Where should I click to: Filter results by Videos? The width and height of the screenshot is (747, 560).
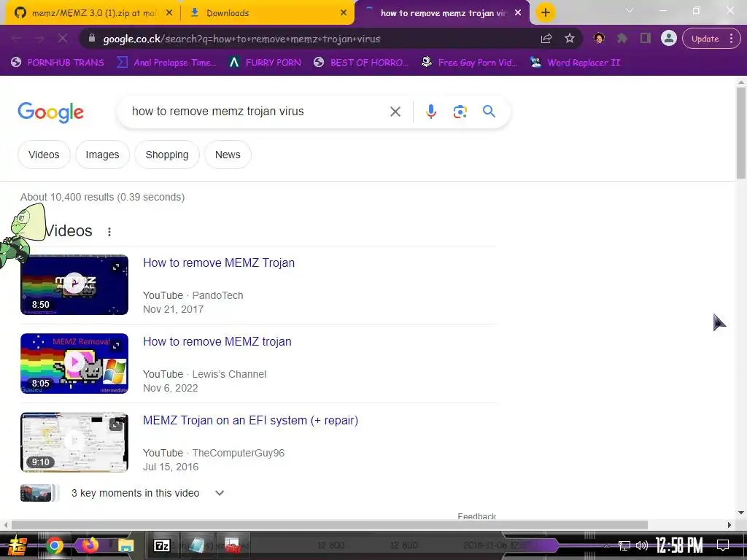tap(44, 155)
